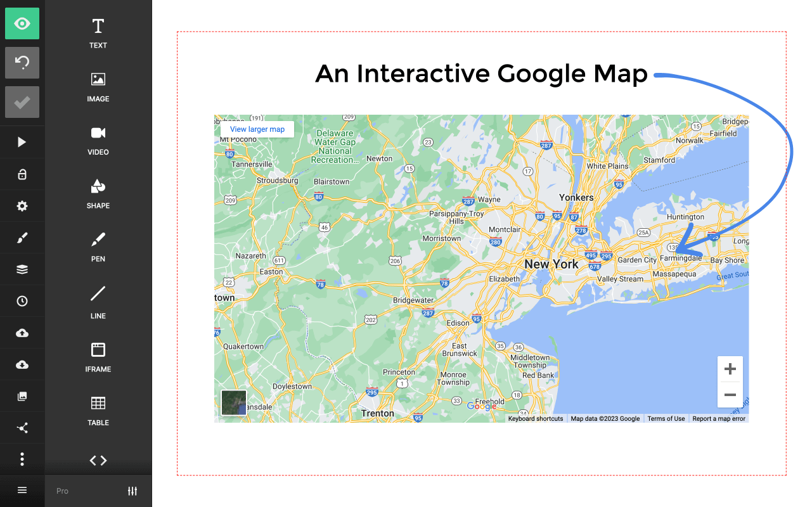
Task: Click the Stroudsburg label on map
Action: [277, 181]
